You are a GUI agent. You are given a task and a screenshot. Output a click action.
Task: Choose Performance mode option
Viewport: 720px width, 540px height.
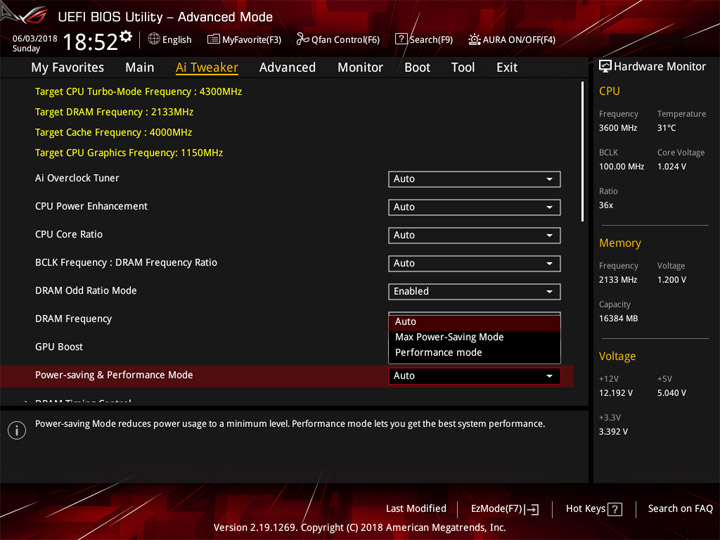pos(474,353)
